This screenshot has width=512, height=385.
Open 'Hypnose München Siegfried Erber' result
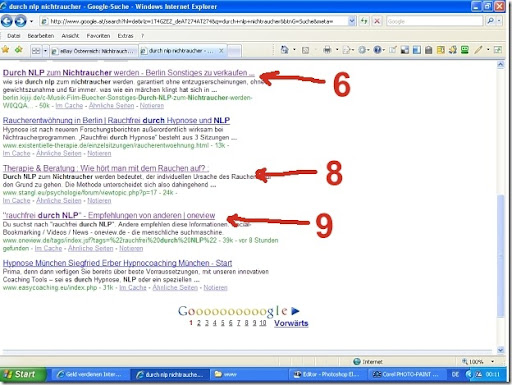pos(117,263)
